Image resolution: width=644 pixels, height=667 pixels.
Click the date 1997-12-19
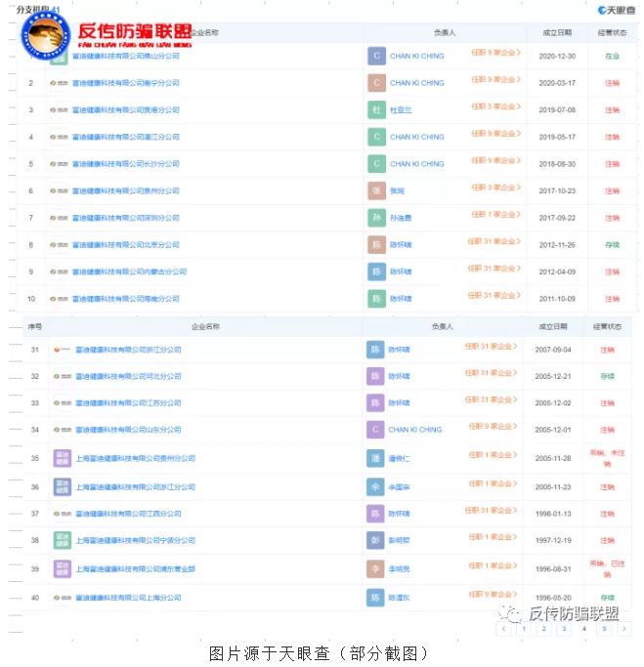click(553, 540)
